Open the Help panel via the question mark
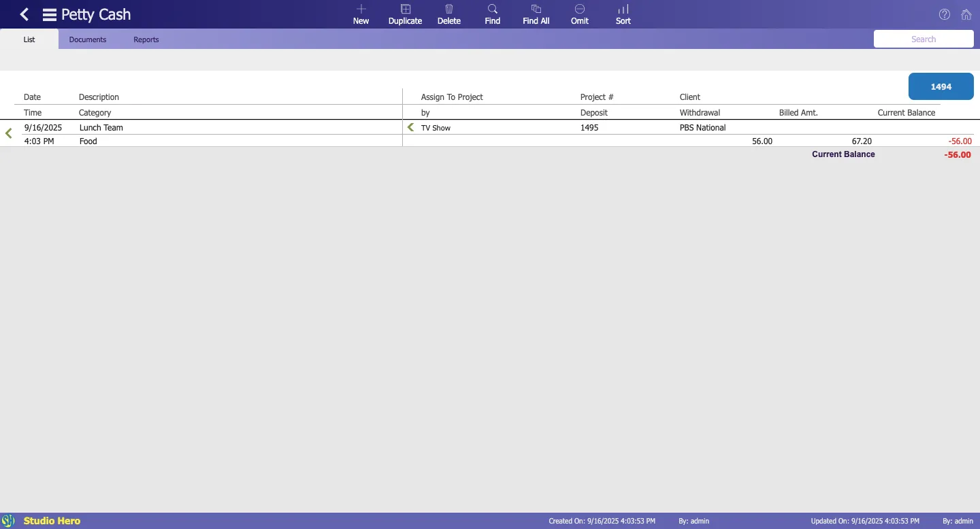980x529 pixels. [944, 14]
